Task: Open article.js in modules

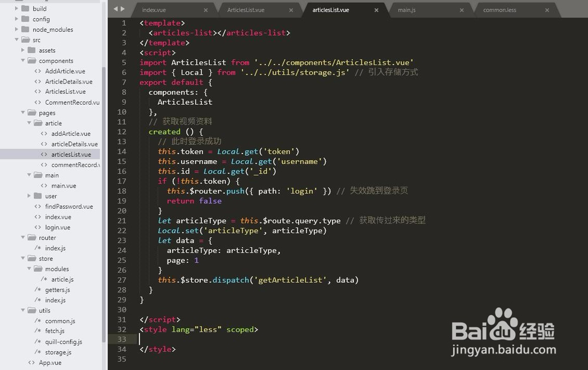Action: point(62,279)
